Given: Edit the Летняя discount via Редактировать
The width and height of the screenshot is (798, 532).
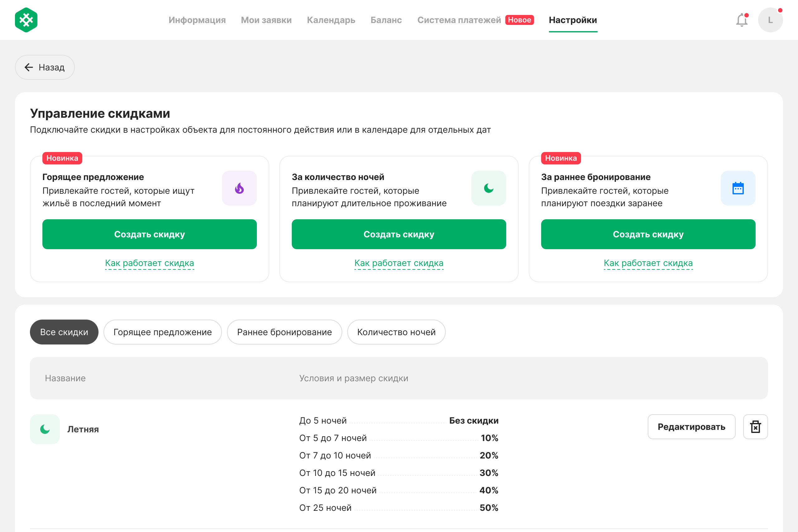Looking at the screenshot, I should (691, 427).
